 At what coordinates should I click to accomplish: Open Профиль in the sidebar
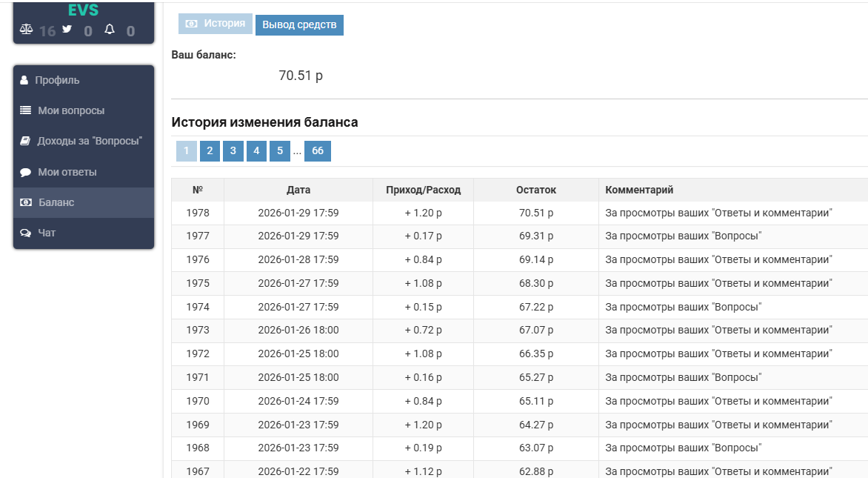pyautogui.click(x=84, y=80)
